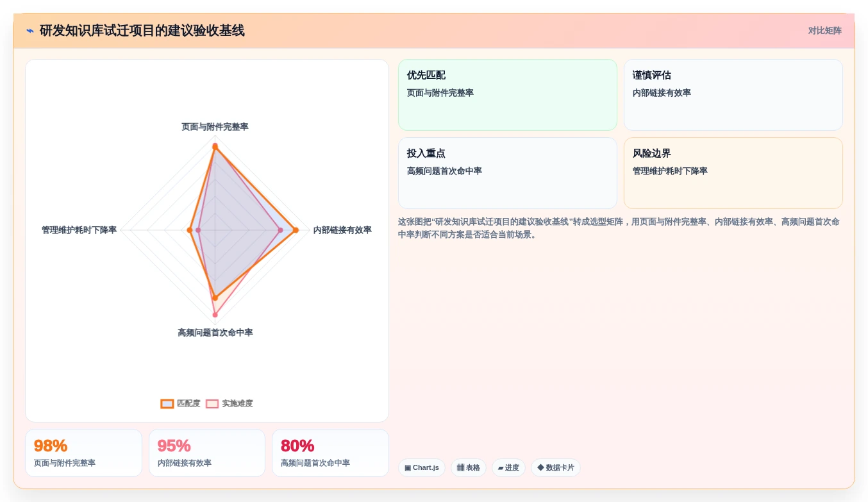Toggle the 实施难度 legend item

pyautogui.click(x=230, y=404)
